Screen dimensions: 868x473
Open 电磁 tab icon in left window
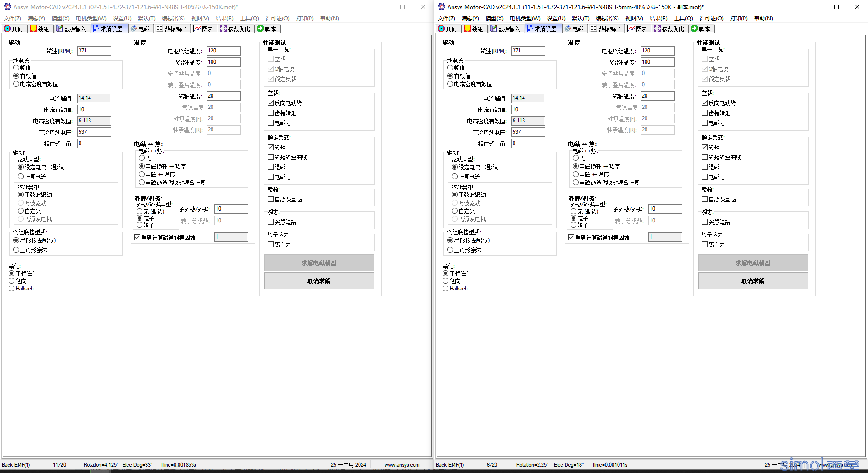(134, 28)
